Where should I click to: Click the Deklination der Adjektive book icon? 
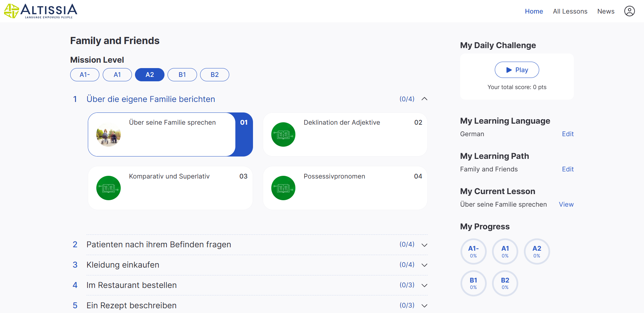click(x=284, y=134)
